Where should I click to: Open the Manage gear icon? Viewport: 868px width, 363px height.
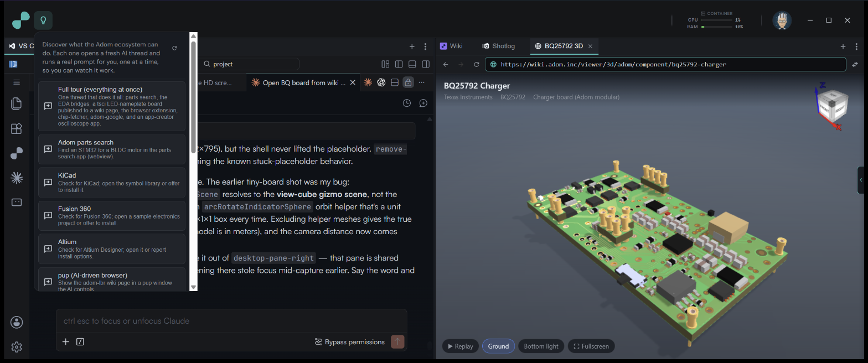pyautogui.click(x=17, y=347)
